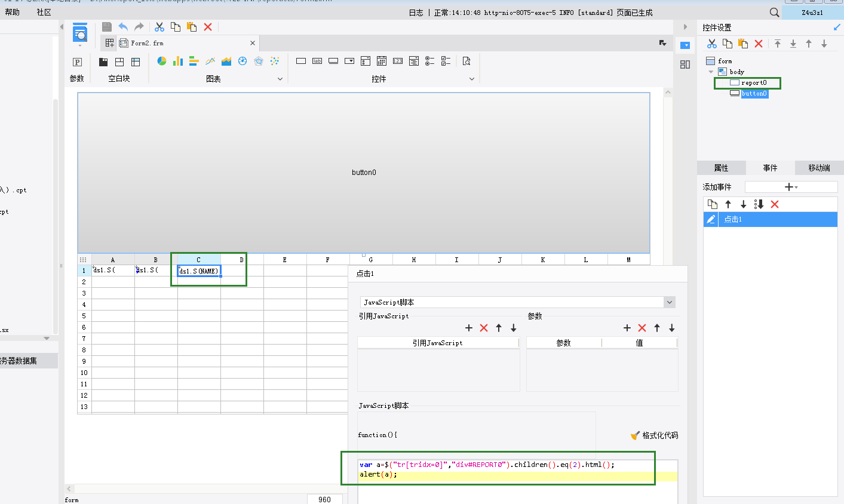Click the edit pencil beside 点击1

click(711, 219)
